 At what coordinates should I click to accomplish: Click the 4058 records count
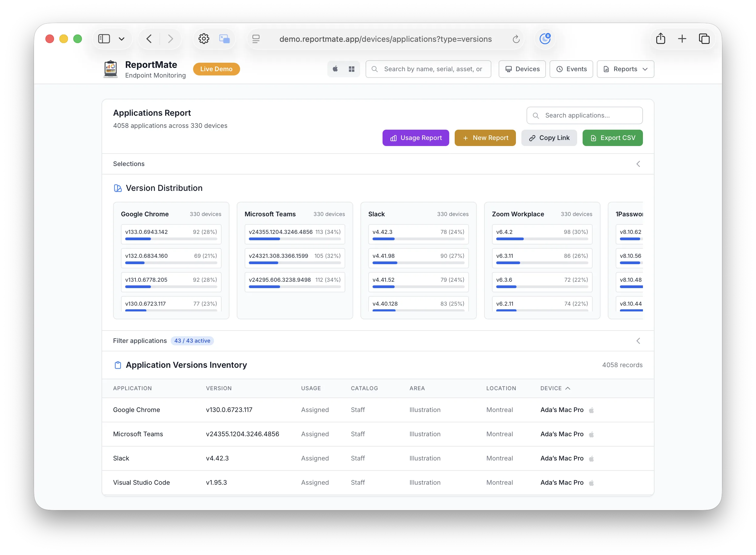coord(622,365)
